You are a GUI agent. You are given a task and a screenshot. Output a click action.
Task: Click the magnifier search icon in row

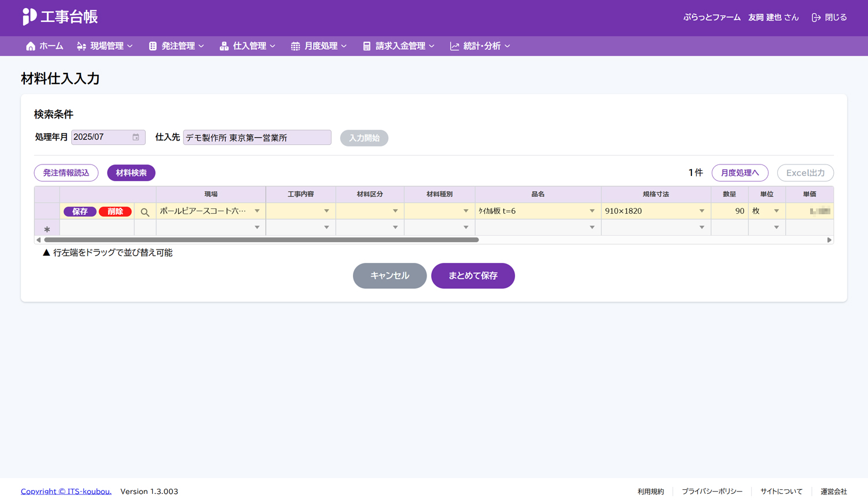pos(145,212)
